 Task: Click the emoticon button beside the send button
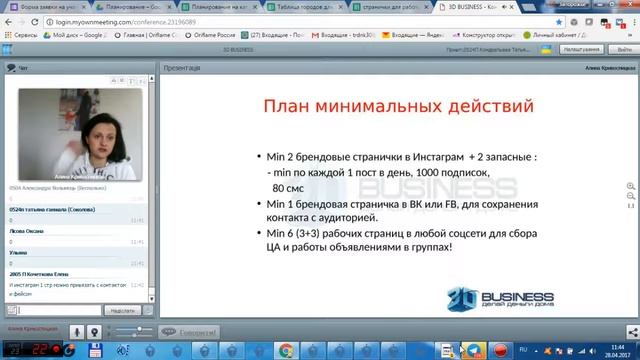tap(148, 311)
